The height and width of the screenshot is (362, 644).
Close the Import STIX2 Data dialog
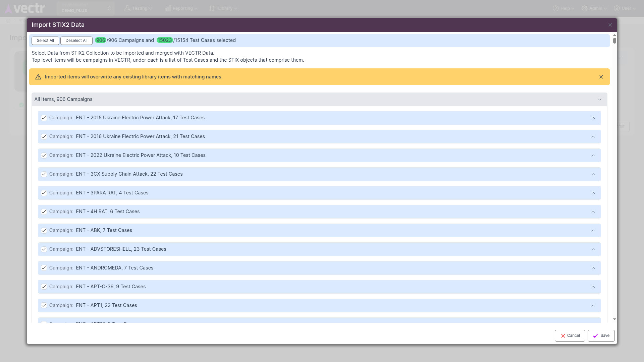[x=610, y=25]
